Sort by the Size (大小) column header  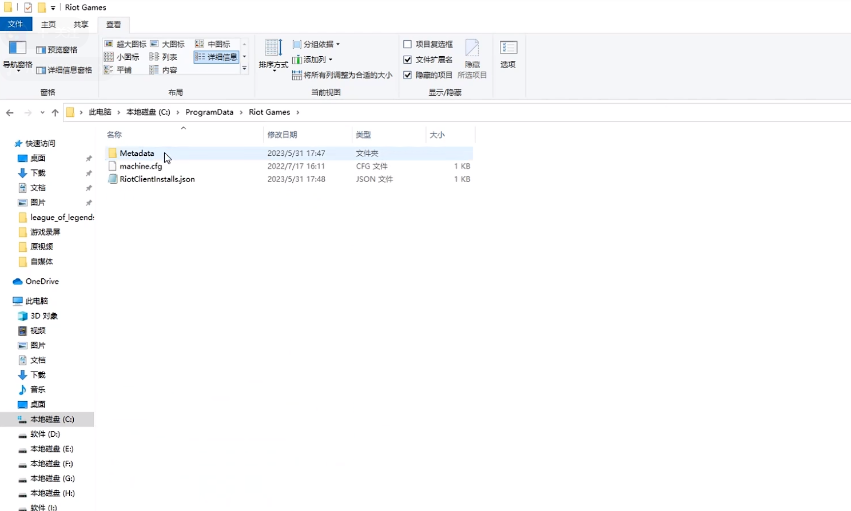450,135
